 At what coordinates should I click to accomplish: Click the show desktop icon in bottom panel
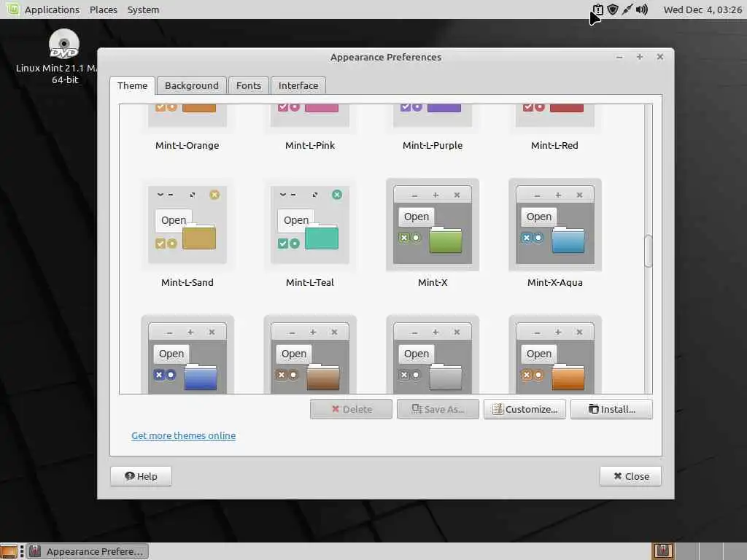9,551
